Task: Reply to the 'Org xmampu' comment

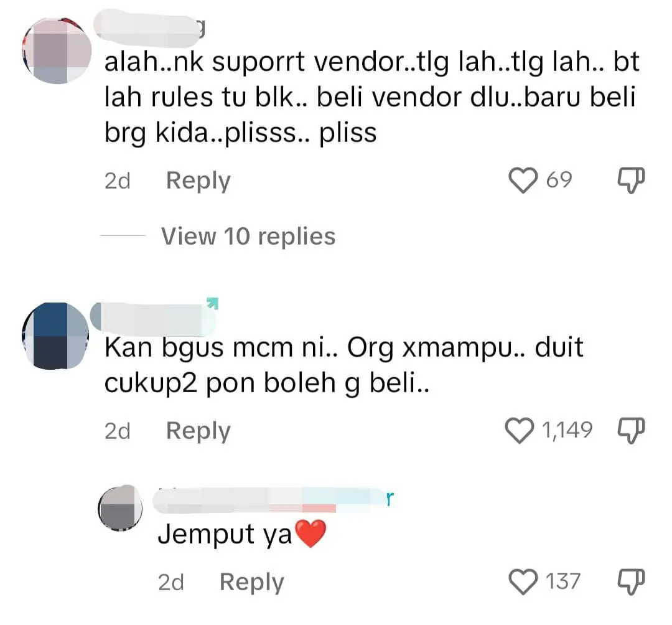Action: [x=198, y=431]
